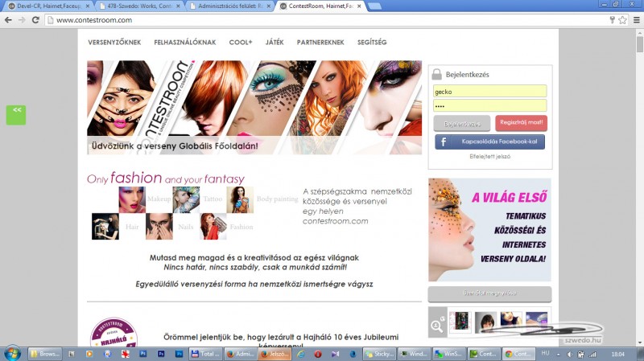The height and width of the screenshot is (361, 644).
Task: Open the Makeup category thumbnail
Action: click(x=132, y=199)
